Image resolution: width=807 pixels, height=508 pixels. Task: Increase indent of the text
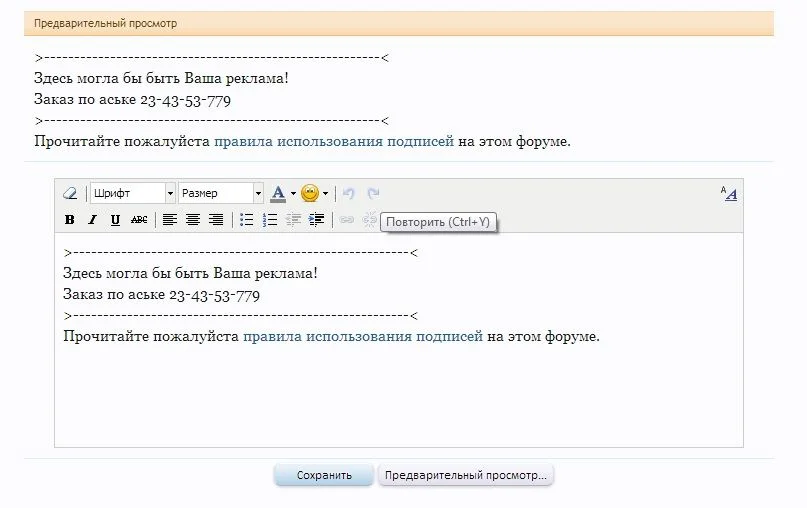316,220
